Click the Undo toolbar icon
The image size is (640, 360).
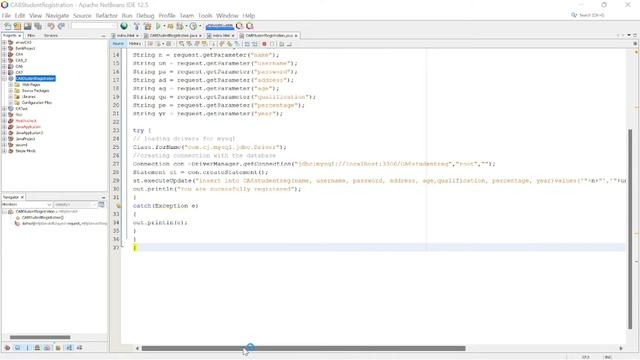(51, 26)
